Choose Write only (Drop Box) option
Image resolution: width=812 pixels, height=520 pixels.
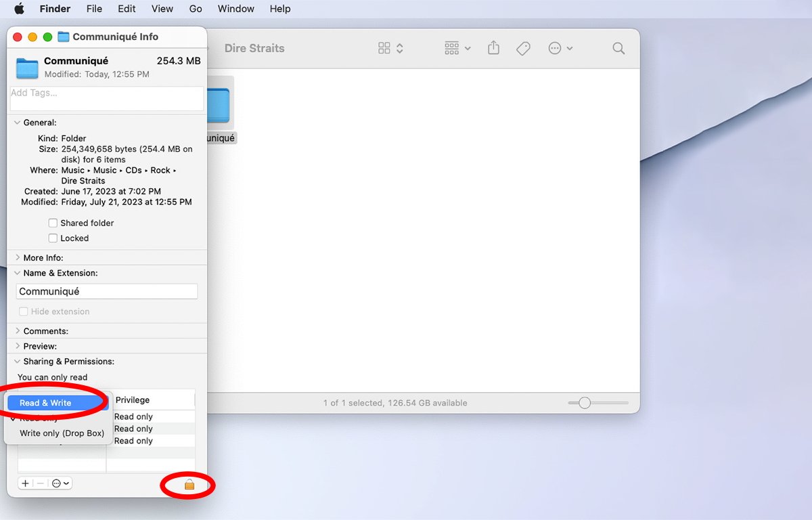(62, 433)
